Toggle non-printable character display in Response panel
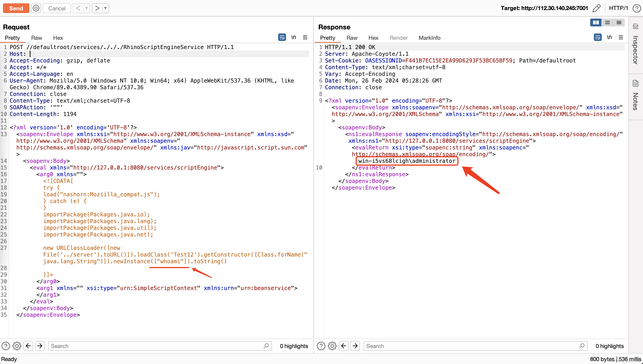 click(x=610, y=37)
